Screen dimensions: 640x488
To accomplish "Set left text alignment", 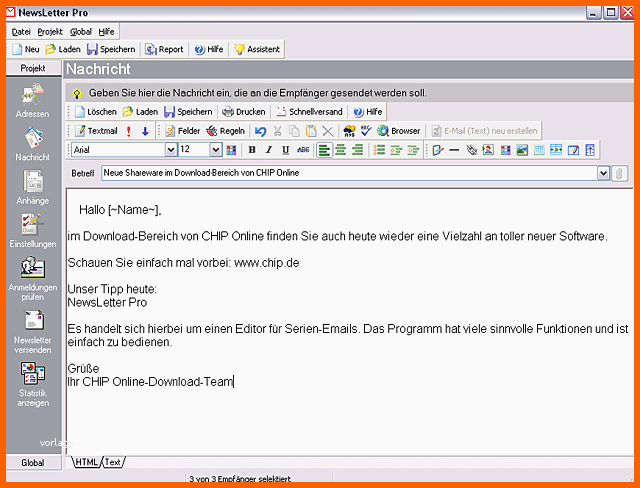I will [324, 150].
